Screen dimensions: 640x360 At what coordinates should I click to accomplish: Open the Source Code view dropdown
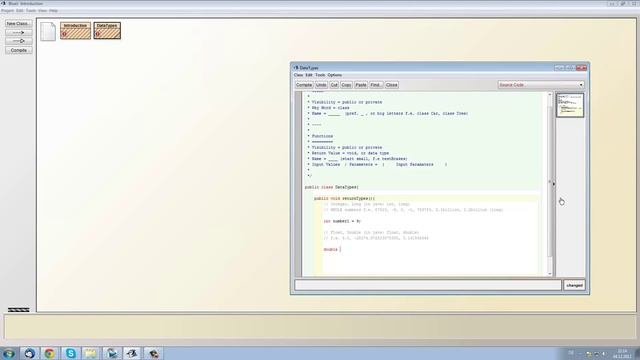point(541,85)
